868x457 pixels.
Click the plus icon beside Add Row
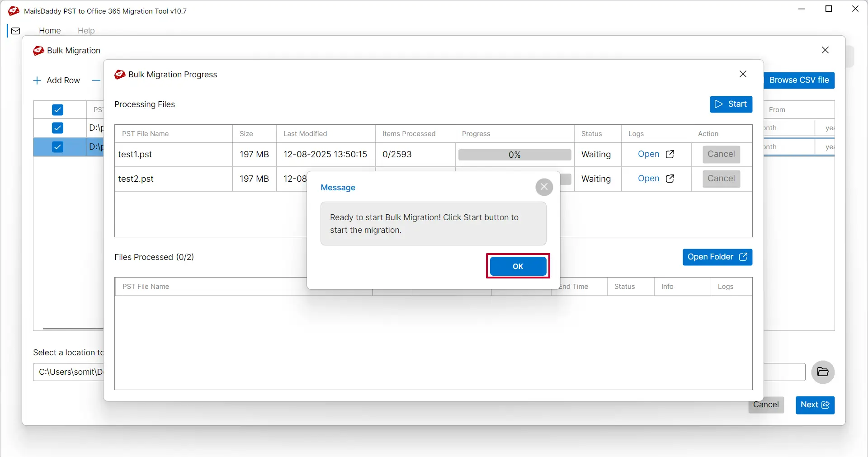[x=37, y=80]
